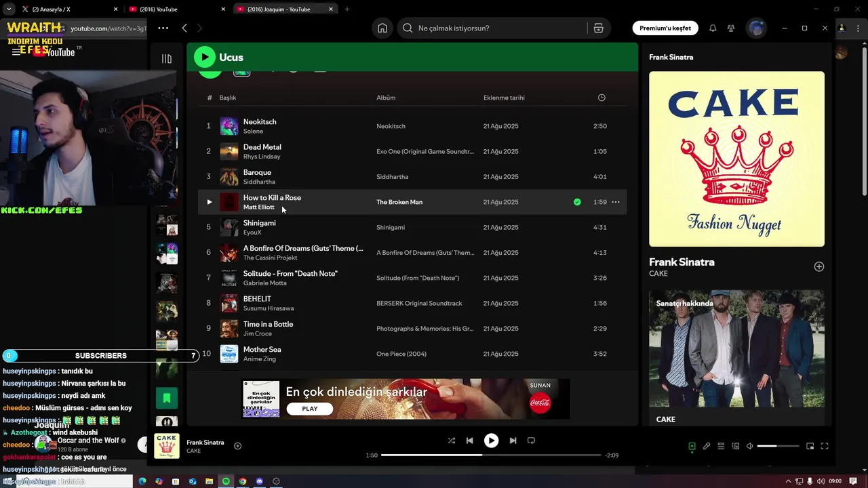Sort by the Albüm column header
This screenshot has height=488, width=868.
(x=386, y=98)
